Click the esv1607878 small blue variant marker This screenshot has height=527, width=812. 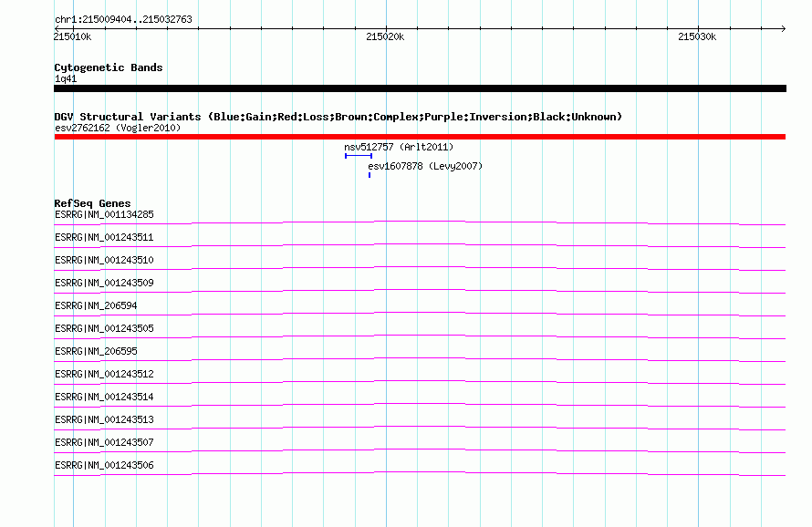pos(370,175)
